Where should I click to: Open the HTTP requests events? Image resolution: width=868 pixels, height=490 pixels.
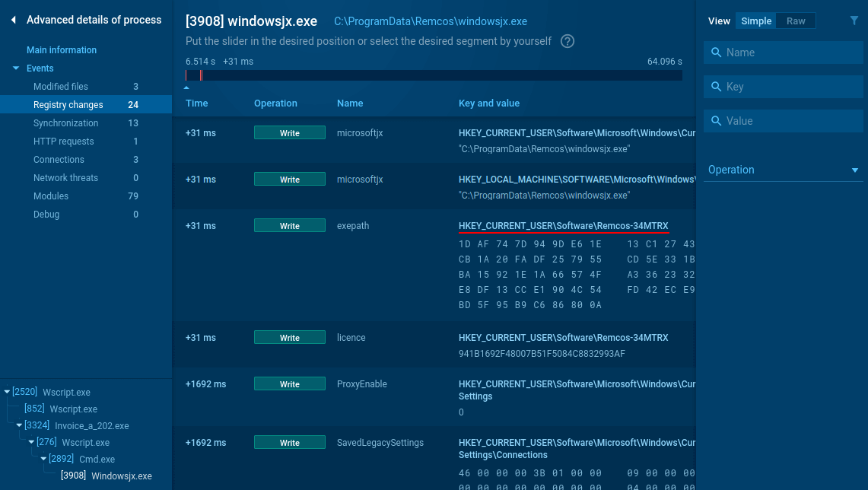click(64, 142)
